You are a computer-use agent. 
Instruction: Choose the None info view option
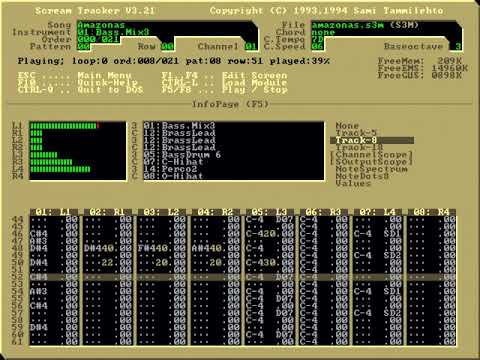[347, 126]
